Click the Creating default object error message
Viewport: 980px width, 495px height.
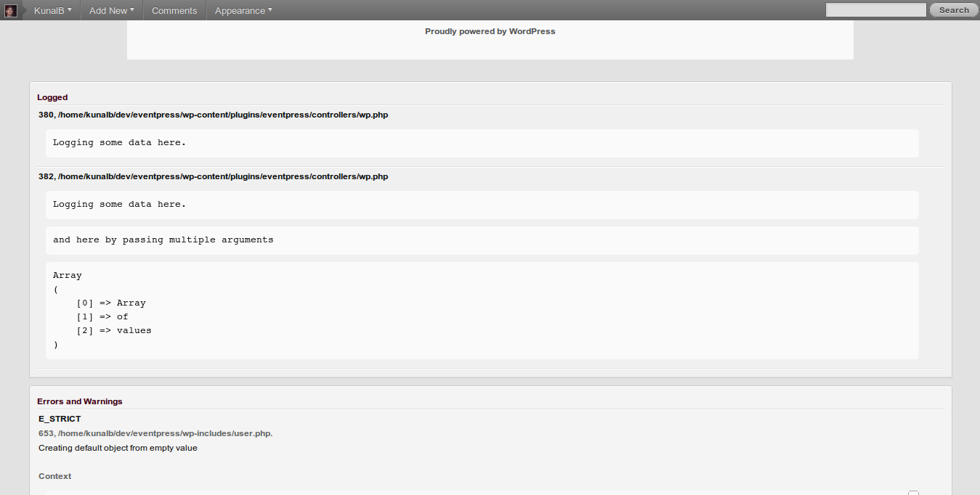pos(118,448)
